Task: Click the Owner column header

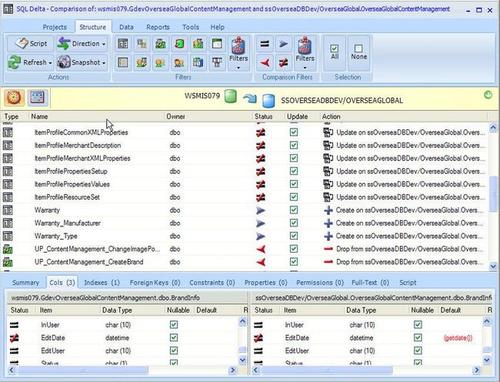Action: point(176,117)
